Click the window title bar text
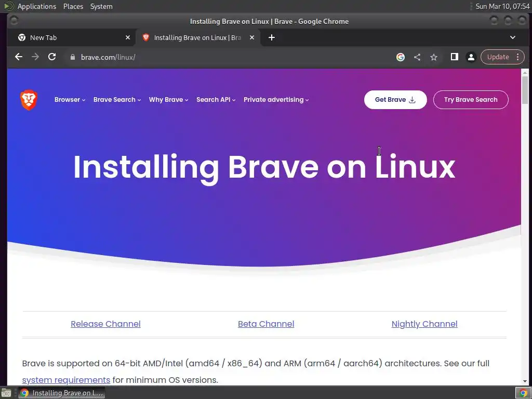This screenshot has width=532, height=399. (x=270, y=21)
